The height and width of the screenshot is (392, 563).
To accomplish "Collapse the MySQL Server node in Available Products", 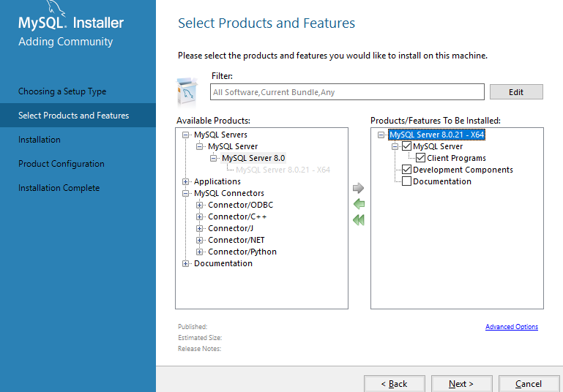I will [199, 146].
